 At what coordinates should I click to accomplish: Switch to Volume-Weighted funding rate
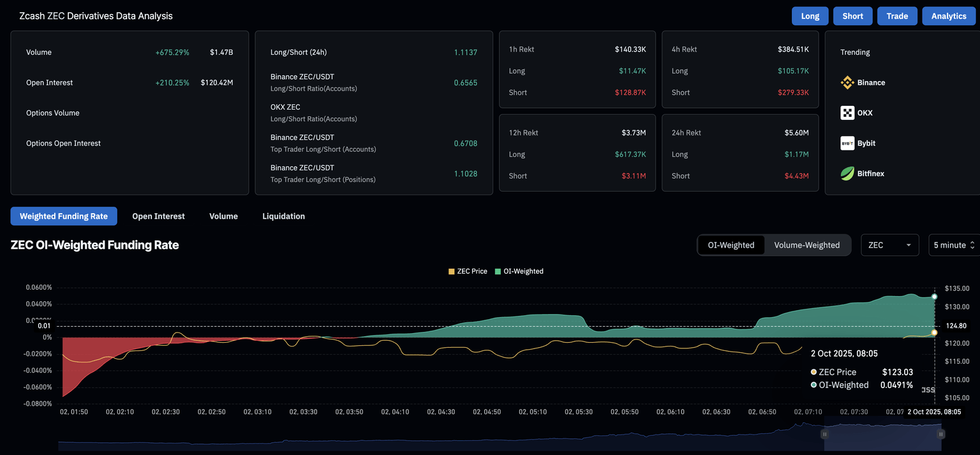pyautogui.click(x=806, y=245)
